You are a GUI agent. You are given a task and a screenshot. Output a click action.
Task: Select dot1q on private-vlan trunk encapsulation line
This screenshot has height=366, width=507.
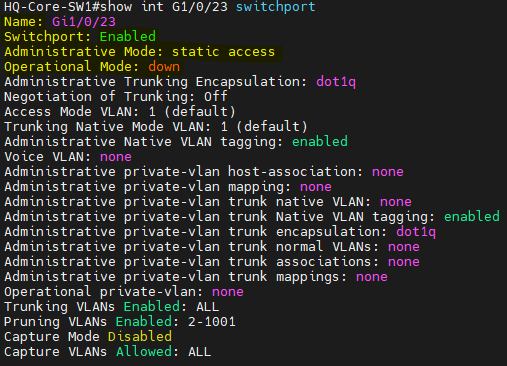(x=416, y=232)
